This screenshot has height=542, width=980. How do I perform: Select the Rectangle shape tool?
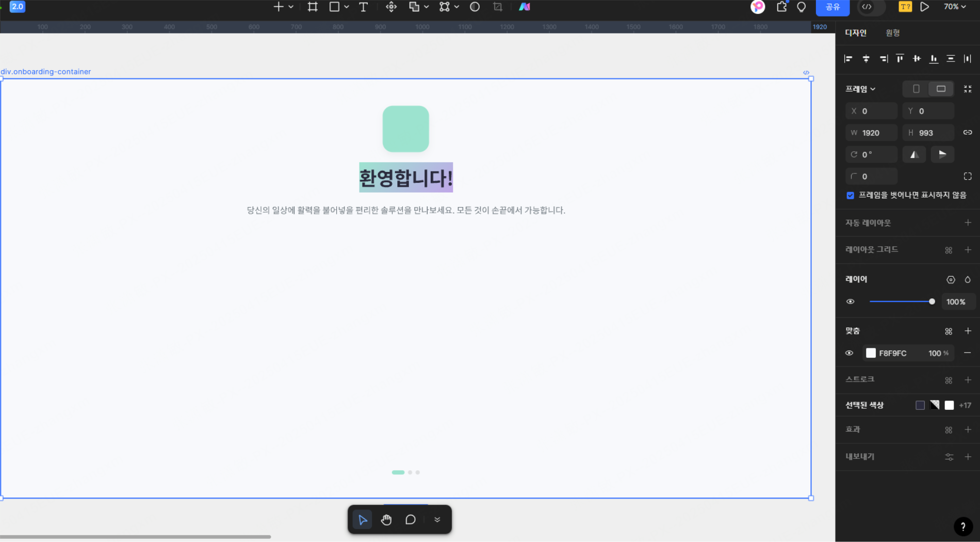tap(335, 7)
